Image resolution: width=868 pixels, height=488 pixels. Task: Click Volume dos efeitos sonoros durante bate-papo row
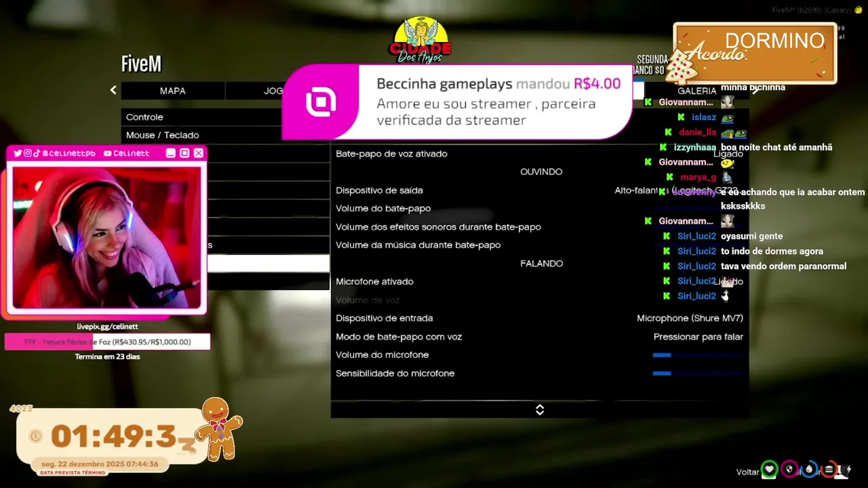(x=540, y=226)
